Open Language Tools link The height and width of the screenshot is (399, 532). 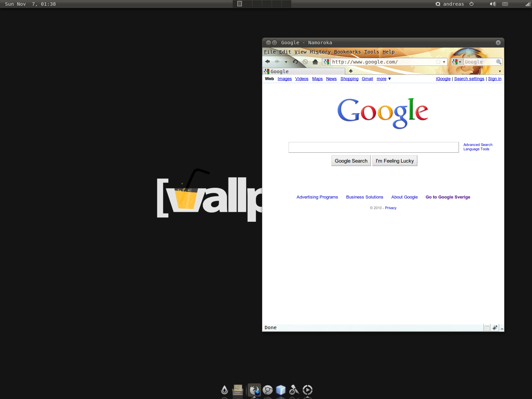(476, 149)
